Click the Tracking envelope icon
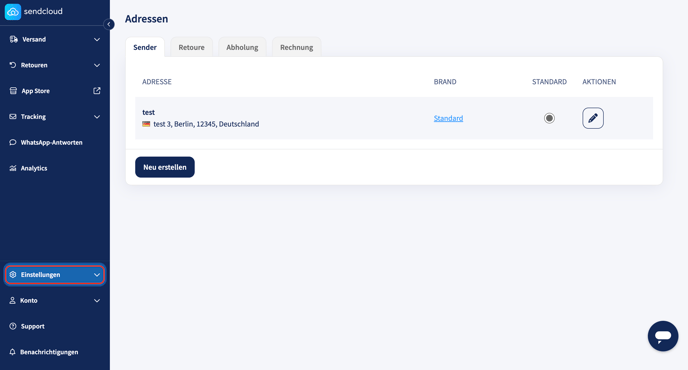The height and width of the screenshot is (370, 688). point(13,117)
